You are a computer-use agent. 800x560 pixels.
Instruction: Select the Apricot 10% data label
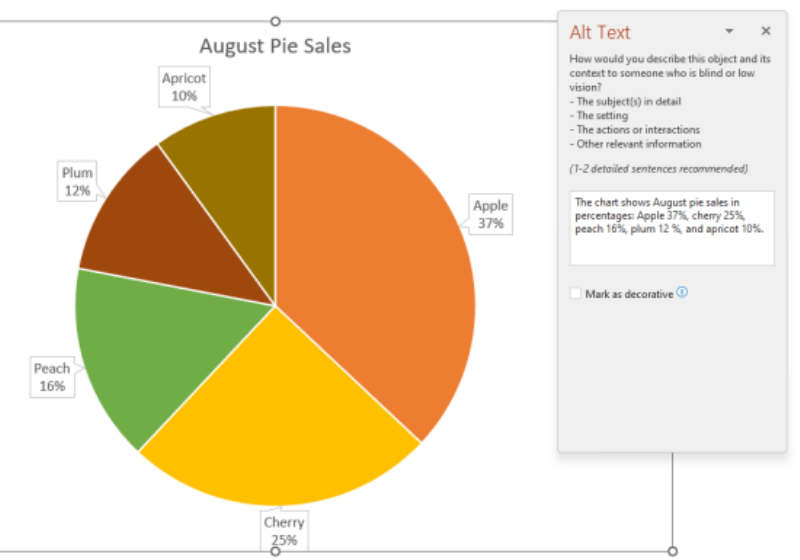184,87
